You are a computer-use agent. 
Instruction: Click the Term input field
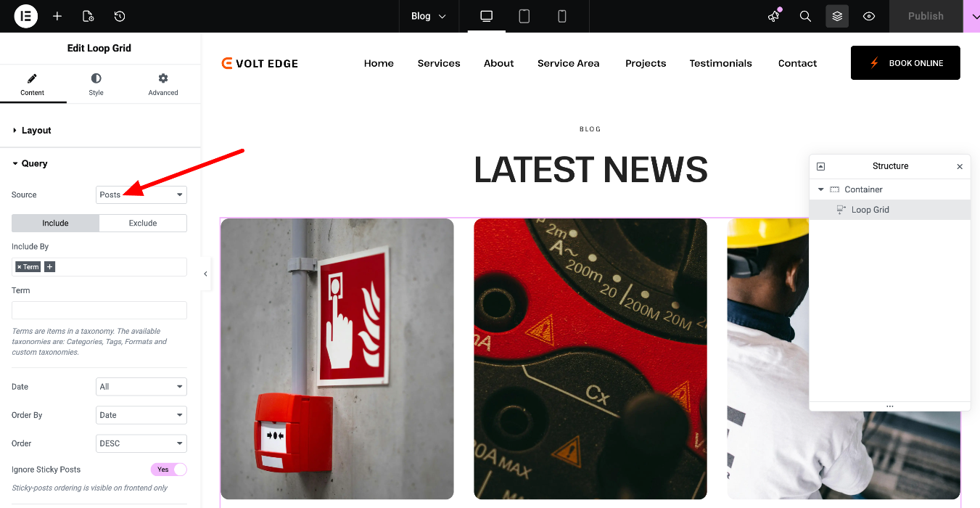click(99, 311)
